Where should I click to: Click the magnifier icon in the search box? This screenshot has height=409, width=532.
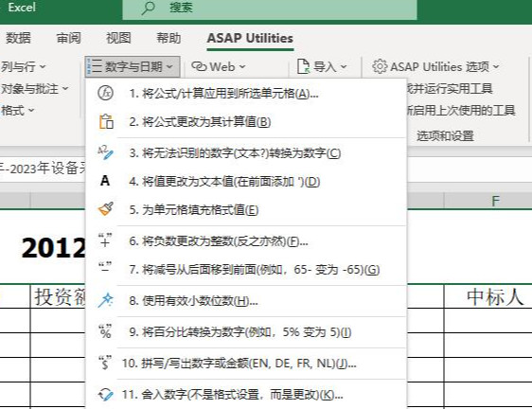tap(148, 8)
